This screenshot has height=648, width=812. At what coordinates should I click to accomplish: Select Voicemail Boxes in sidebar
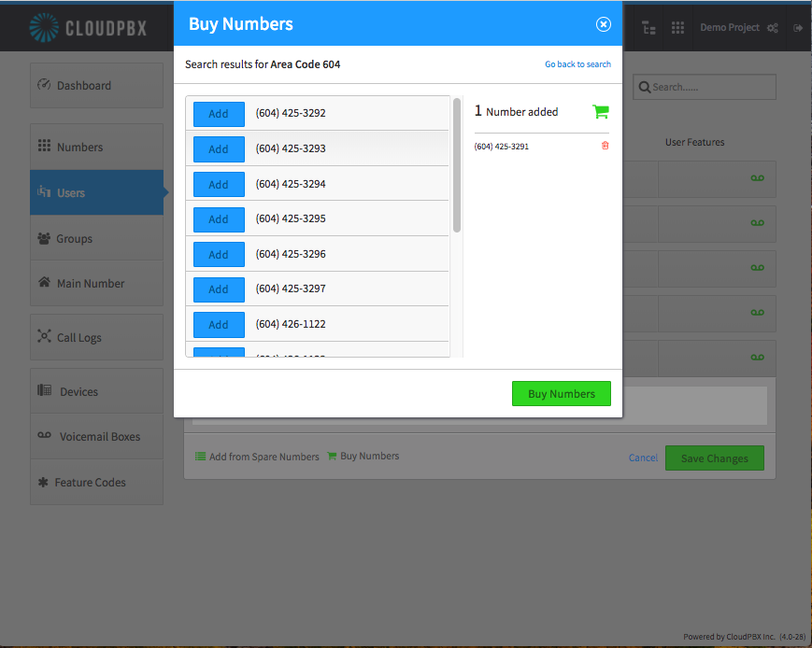[97, 436]
